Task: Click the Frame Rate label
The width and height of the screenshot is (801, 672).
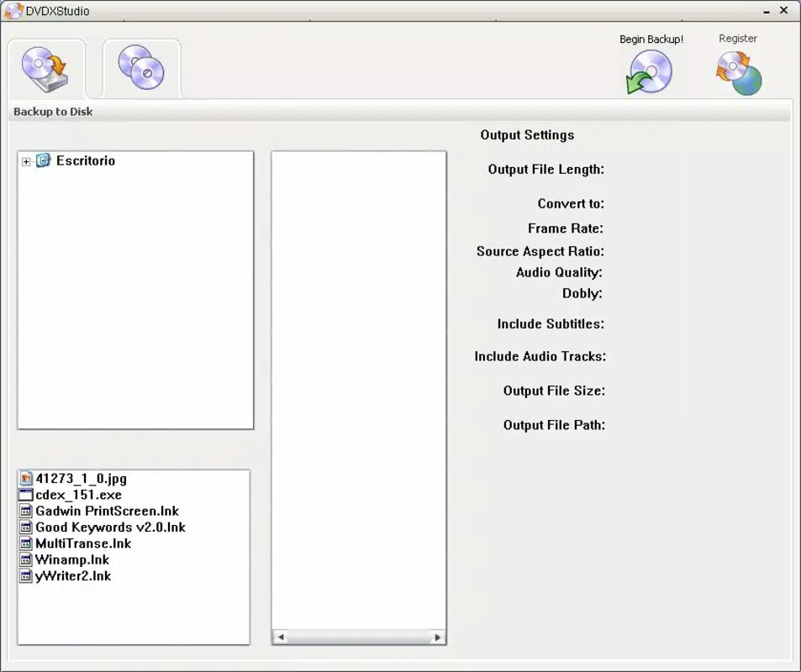Action: pos(566,228)
